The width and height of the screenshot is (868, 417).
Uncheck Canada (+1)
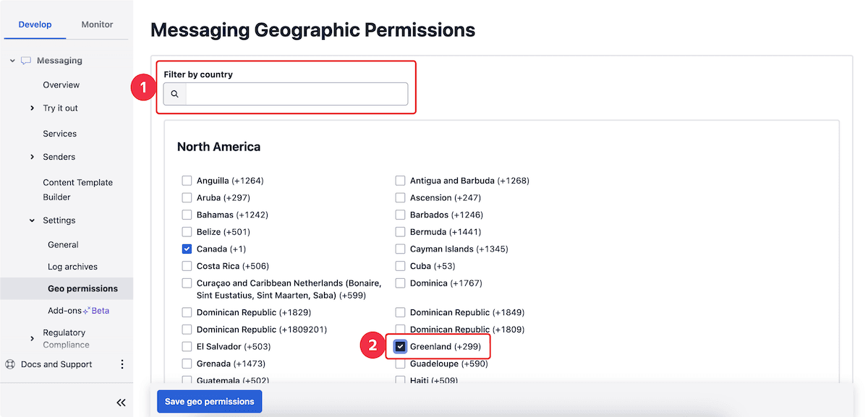click(x=187, y=249)
